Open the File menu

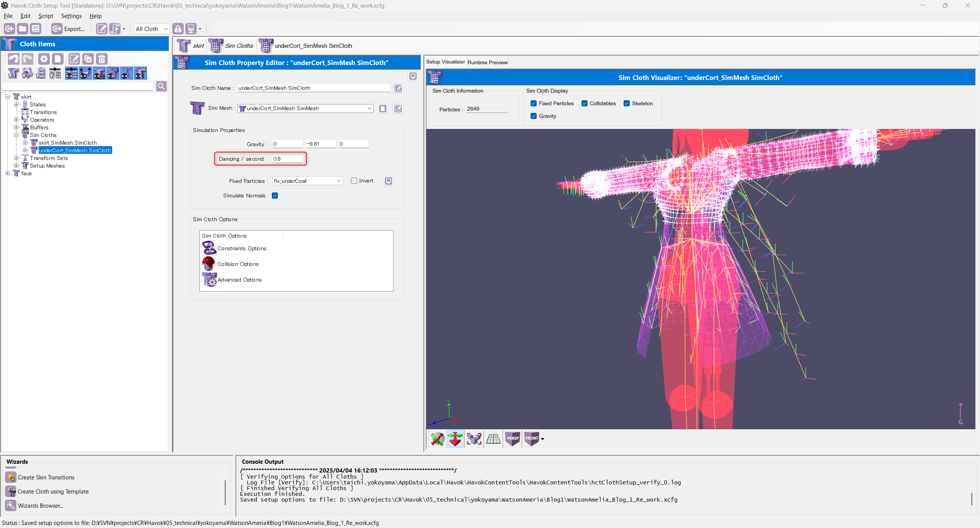[8, 16]
